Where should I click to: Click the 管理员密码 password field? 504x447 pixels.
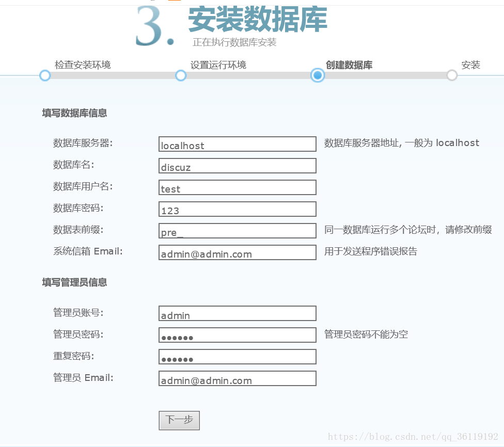click(x=237, y=335)
